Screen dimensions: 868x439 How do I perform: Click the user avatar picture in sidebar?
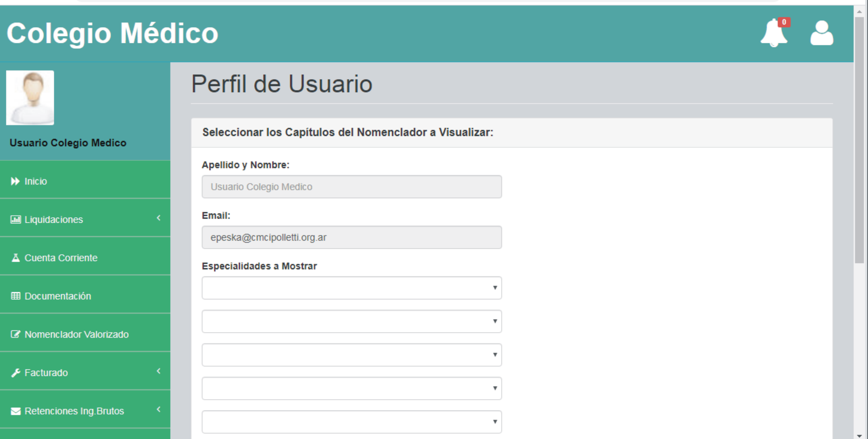tap(30, 98)
